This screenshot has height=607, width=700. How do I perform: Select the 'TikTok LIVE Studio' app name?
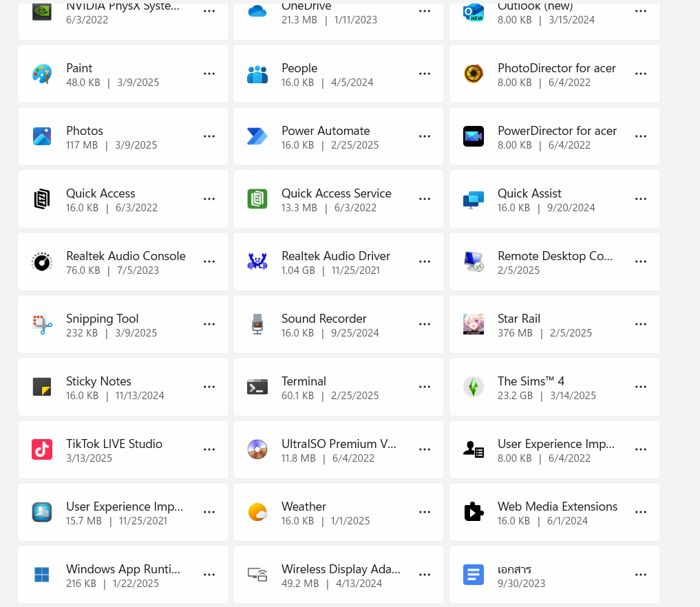point(114,444)
